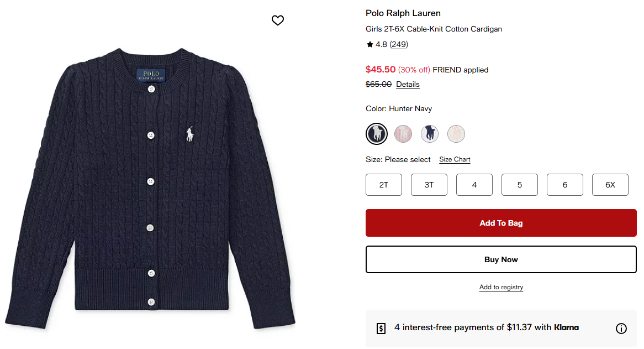Click the Add to registry link

coord(501,287)
